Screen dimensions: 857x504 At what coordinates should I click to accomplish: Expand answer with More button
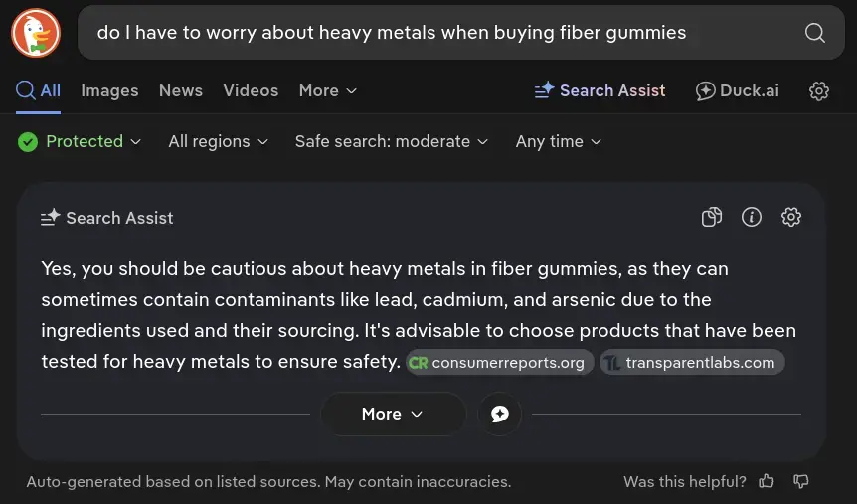(393, 414)
